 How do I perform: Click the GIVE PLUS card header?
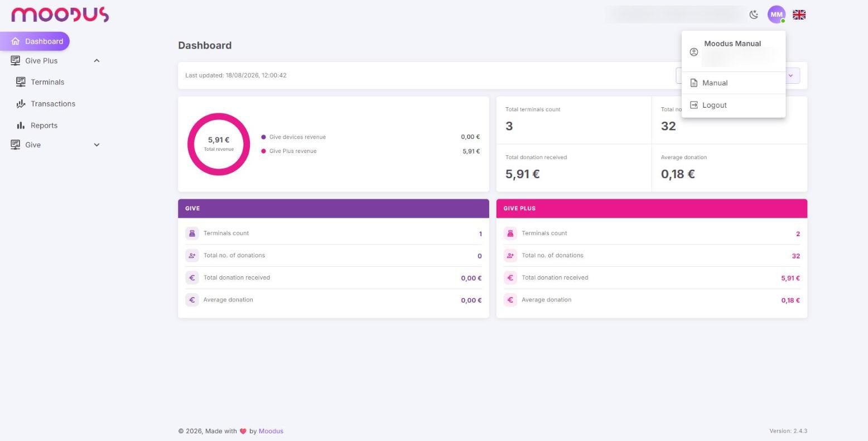click(x=652, y=208)
